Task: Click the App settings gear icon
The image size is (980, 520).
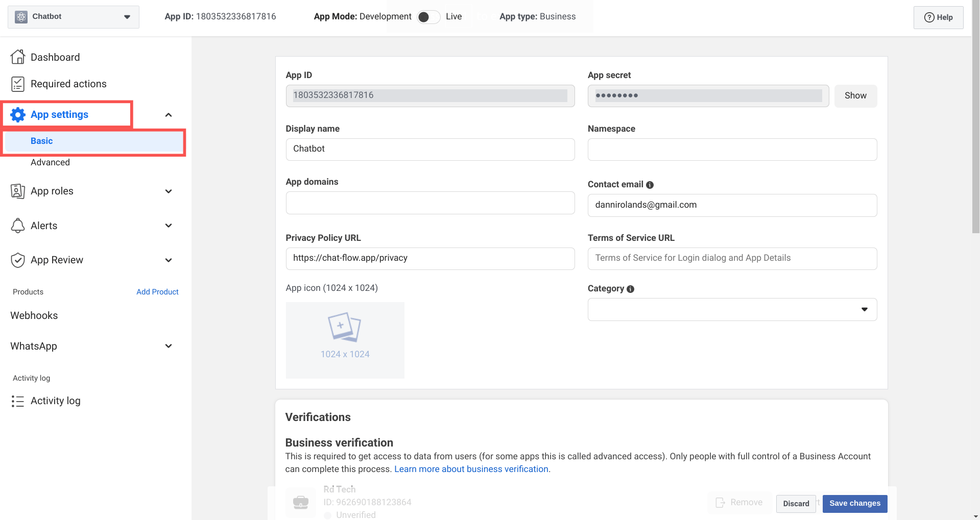Action: pyautogui.click(x=18, y=115)
